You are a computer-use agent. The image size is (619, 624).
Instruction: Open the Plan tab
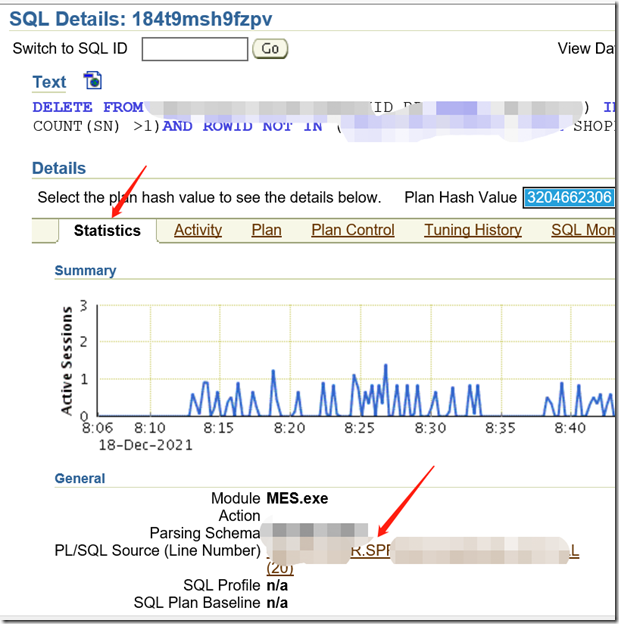[266, 230]
